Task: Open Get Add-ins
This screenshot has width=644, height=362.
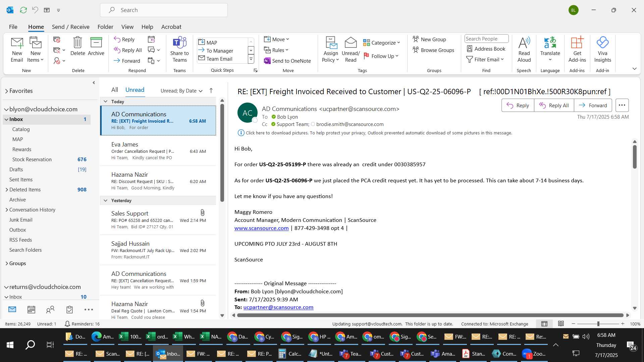Action: coord(577,50)
